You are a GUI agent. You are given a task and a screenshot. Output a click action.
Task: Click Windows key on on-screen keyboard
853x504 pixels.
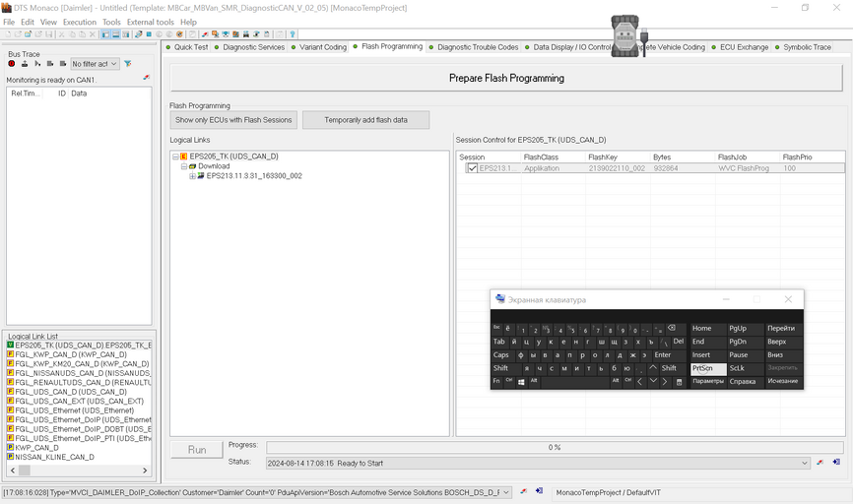pos(521,382)
